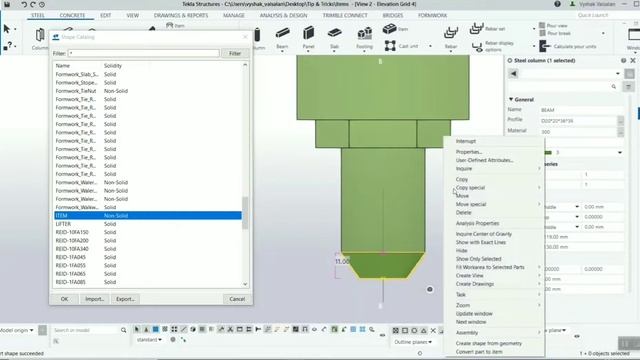The height and width of the screenshot is (360, 640).
Task: Select Convert part to item in context menu
Action: coord(479,351)
